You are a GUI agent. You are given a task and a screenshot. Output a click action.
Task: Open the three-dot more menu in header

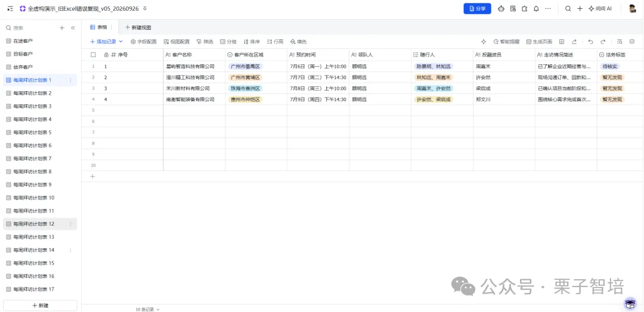548,8
